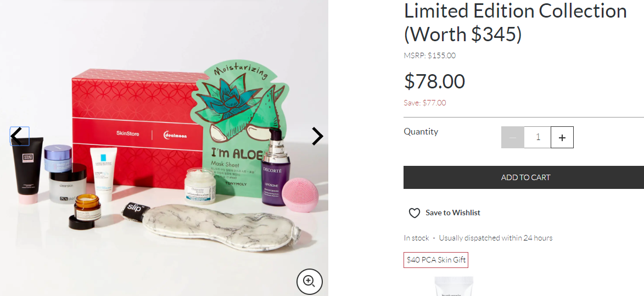Click the pink facial cleansing device

(304, 192)
